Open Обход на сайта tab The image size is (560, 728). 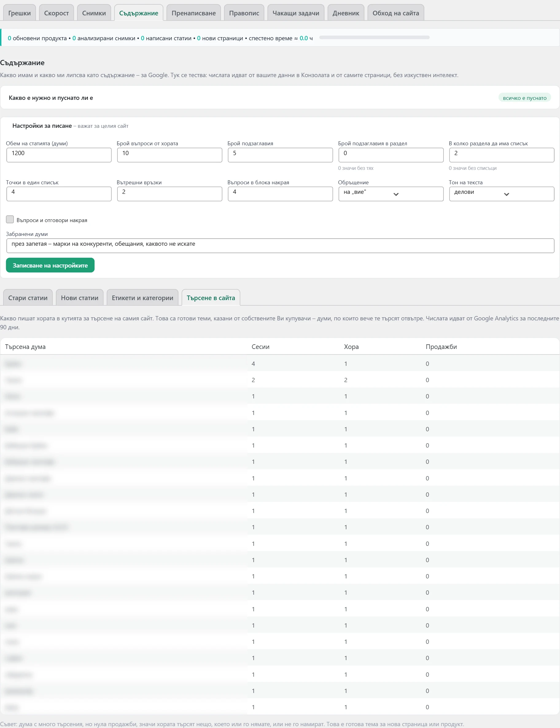coord(396,13)
